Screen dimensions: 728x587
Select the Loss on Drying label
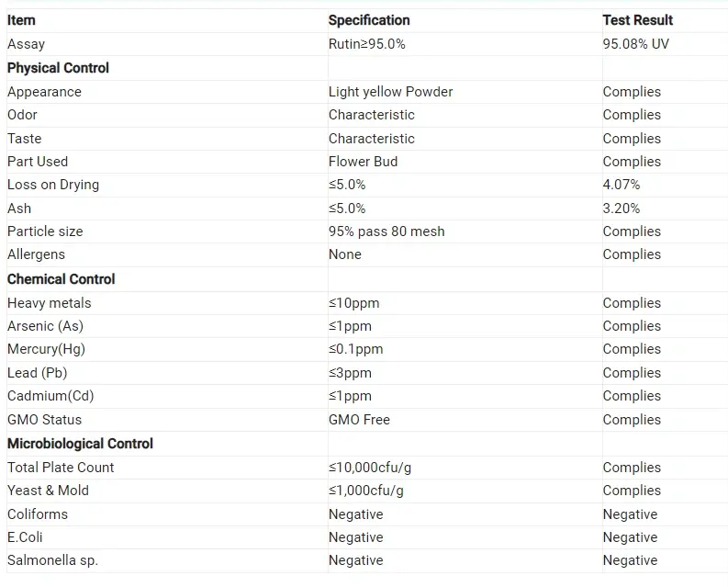tap(52, 185)
